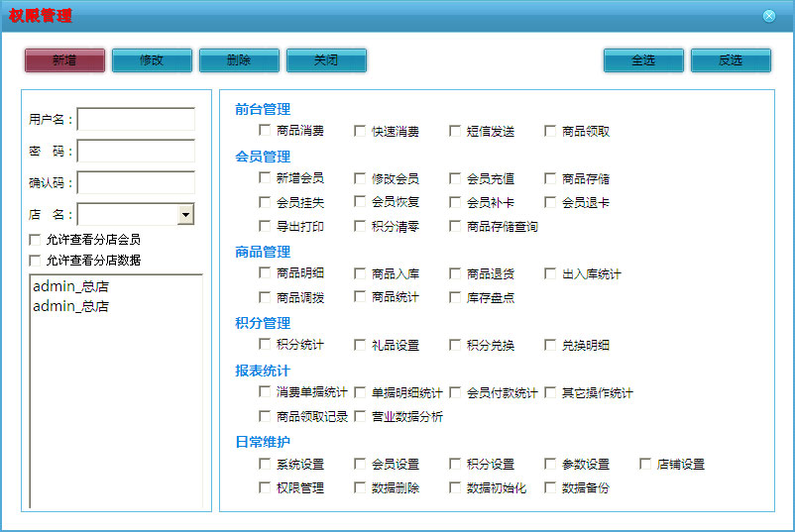This screenshot has width=795, height=532.
Task: Check 商品调拨 permission
Action: pos(264,297)
